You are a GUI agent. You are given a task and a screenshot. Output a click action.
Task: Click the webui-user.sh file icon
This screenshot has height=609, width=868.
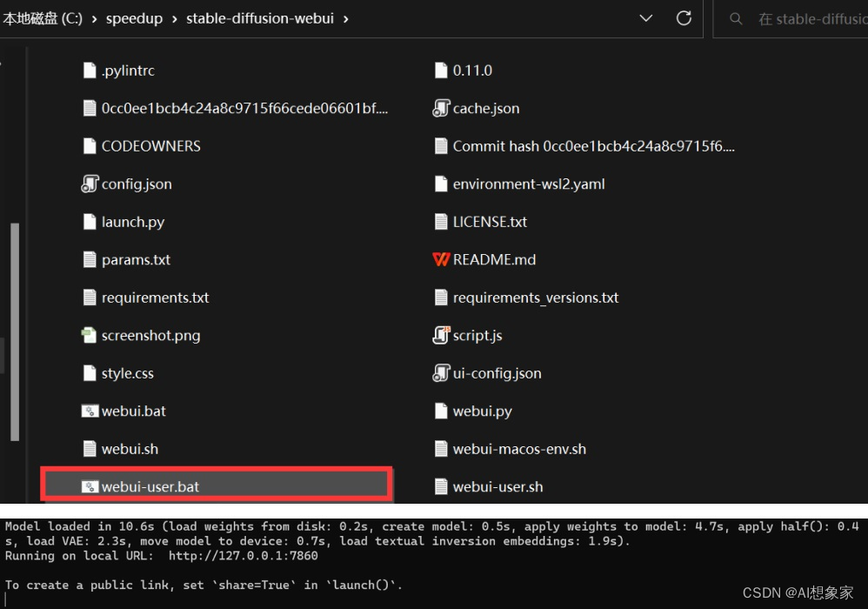point(441,486)
